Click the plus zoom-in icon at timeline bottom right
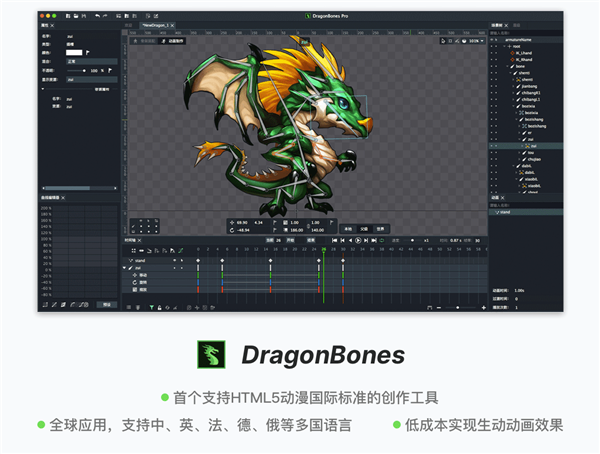This screenshot has height=454, width=600. 484,307
